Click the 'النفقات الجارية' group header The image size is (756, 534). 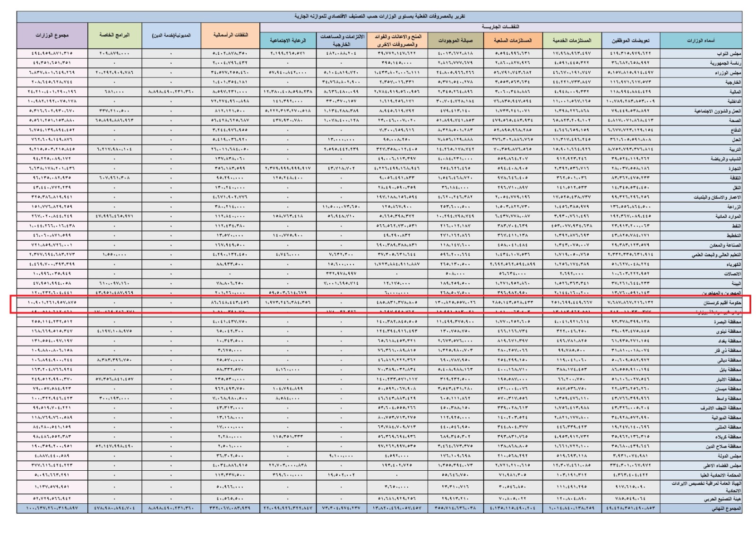[x=500, y=27]
